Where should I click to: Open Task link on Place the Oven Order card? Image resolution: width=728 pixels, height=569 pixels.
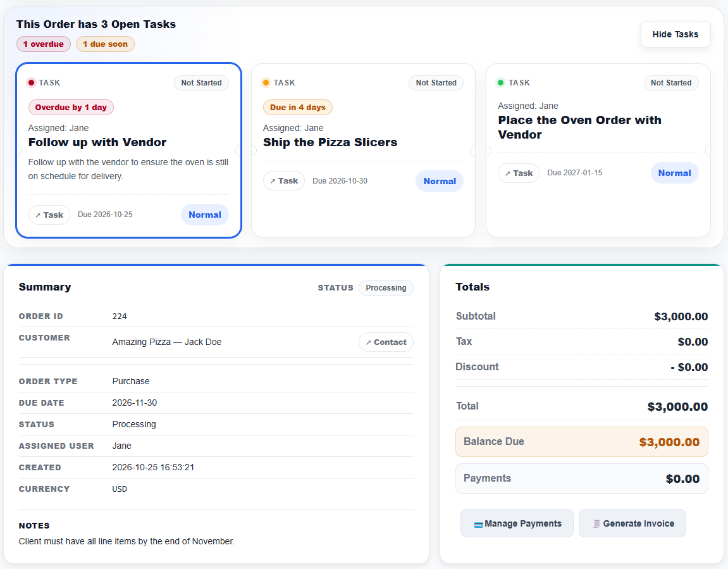[519, 173]
